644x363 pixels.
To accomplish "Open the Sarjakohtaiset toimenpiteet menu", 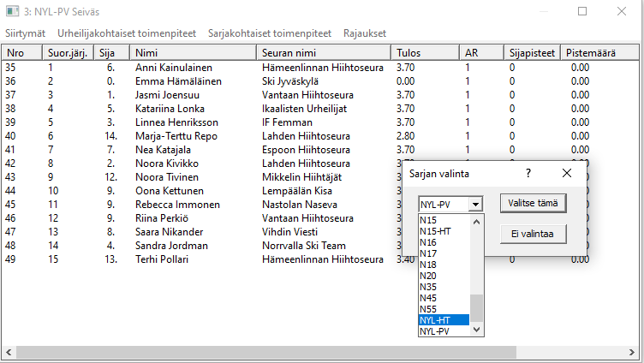I will point(270,33).
